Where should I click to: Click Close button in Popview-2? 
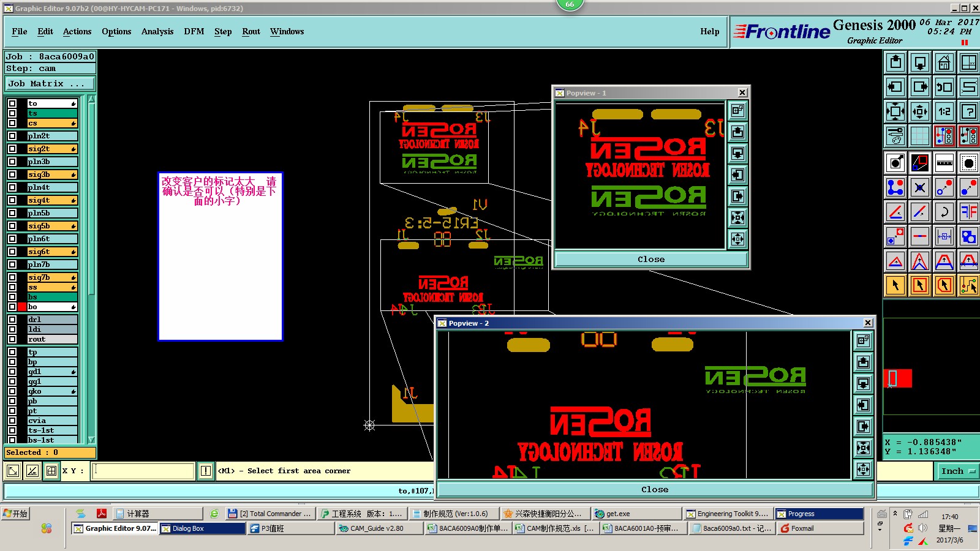[655, 490]
